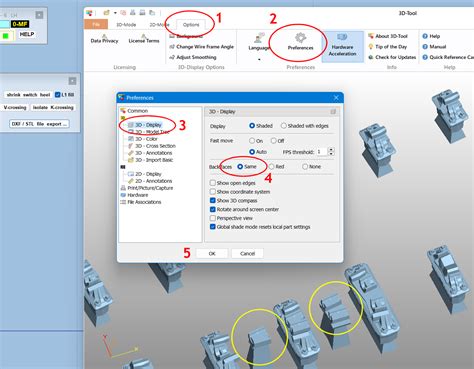
Task: Expand the Language dropdown arrow
Action: pos(259,59)
